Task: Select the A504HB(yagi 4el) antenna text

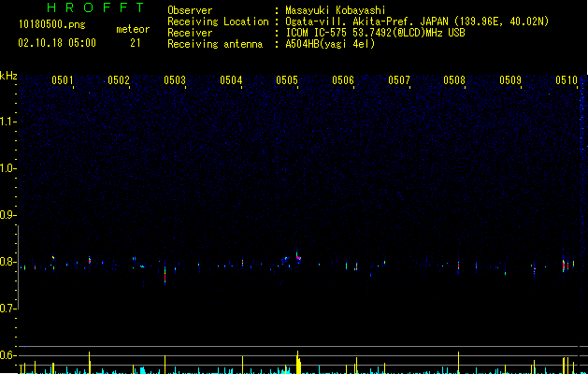Action: click(x=330, y=44)
